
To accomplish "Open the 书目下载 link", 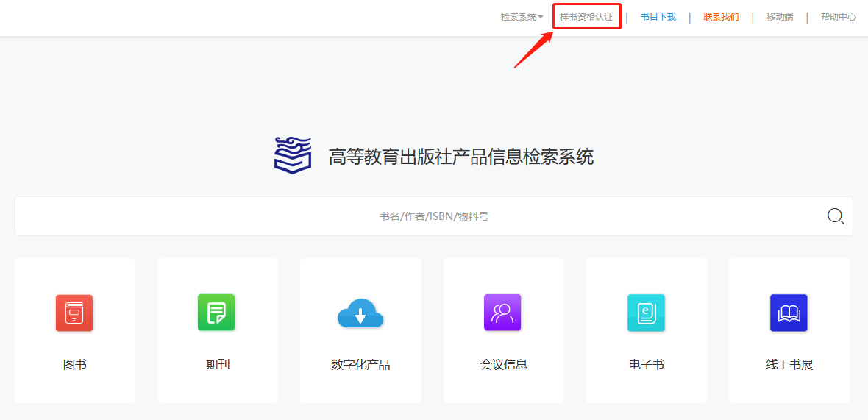I will tap(658, 17).
